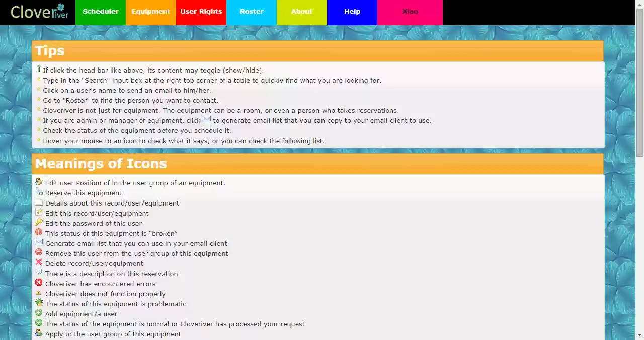The width and height of the screenshot is (644, 340).
Task: Click the yellow warning triangle icon
Action: (39, 293)
